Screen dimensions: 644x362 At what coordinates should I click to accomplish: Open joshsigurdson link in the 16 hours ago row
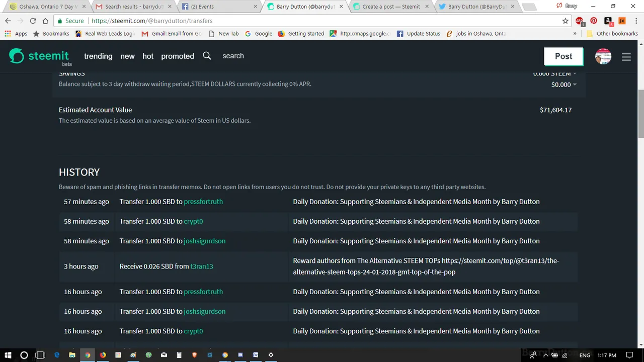(204, 311)
